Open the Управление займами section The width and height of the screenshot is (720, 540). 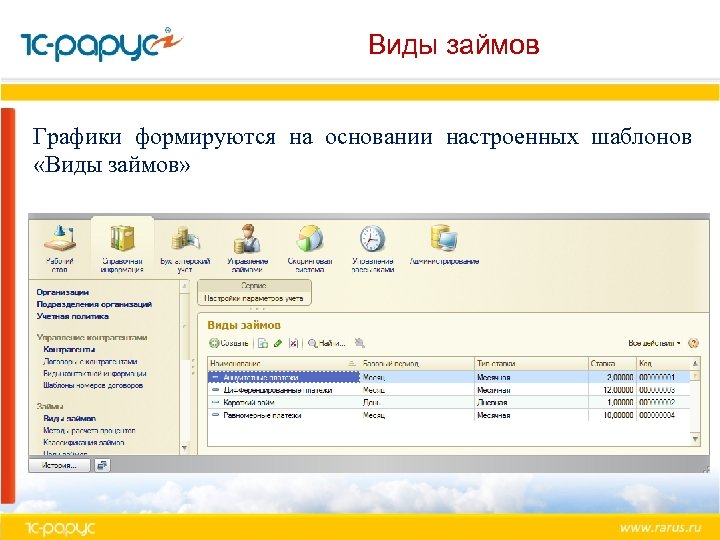coord(247,248)
